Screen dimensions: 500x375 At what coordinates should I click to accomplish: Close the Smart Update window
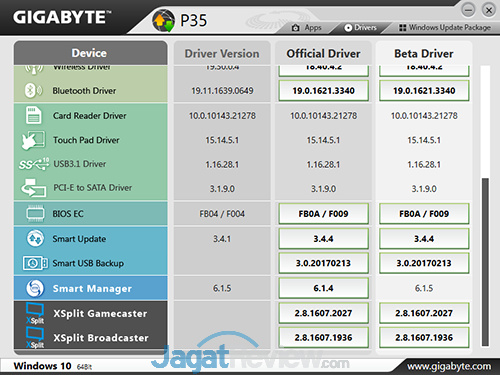(x=489, y=10)
